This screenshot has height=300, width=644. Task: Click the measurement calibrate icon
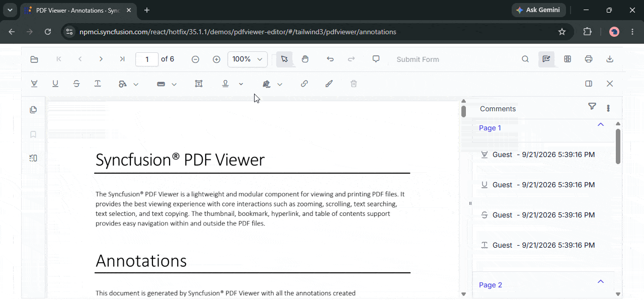coord(161,84)
